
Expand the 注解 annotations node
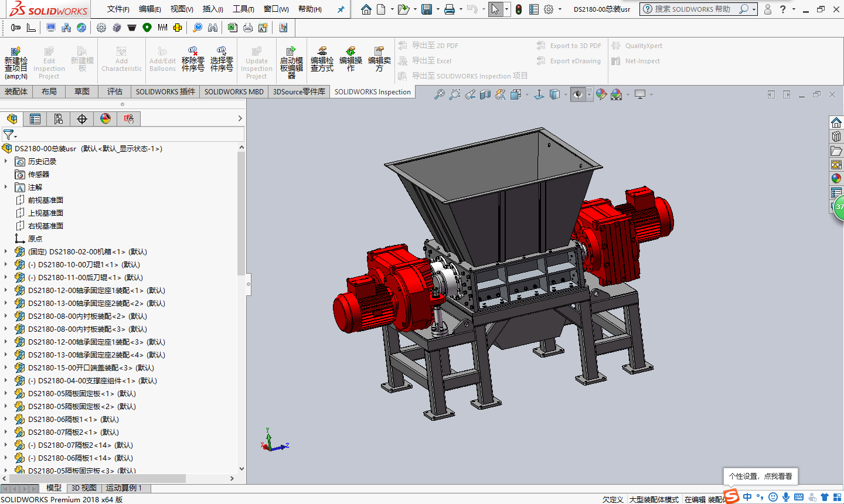coord(6,187)
